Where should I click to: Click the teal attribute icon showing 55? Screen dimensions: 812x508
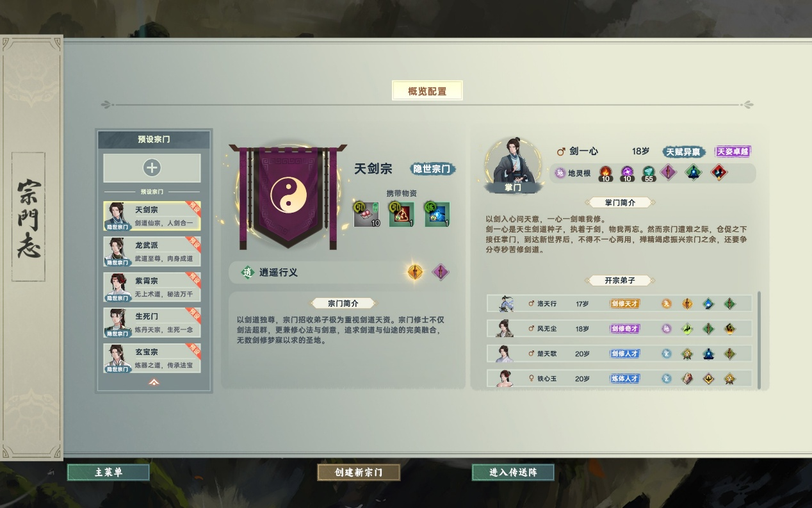coord(649,173)
